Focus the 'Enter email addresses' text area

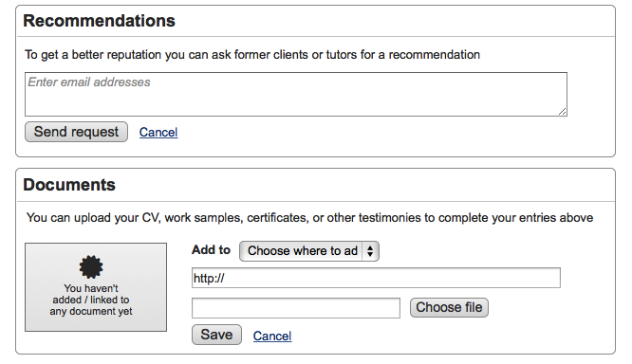296,94
